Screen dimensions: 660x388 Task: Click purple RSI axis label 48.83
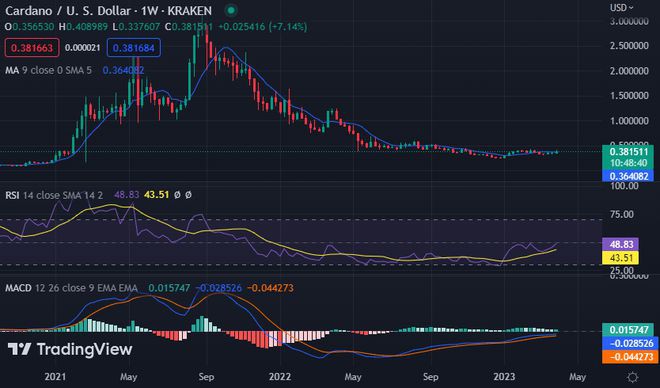[x=620, y=244]
